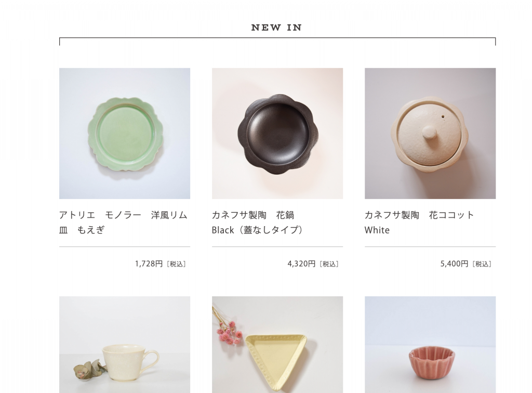The height and width of the screenshot is (393, 532).
Task: Open the white flower cocotte image
Action: 430,134
